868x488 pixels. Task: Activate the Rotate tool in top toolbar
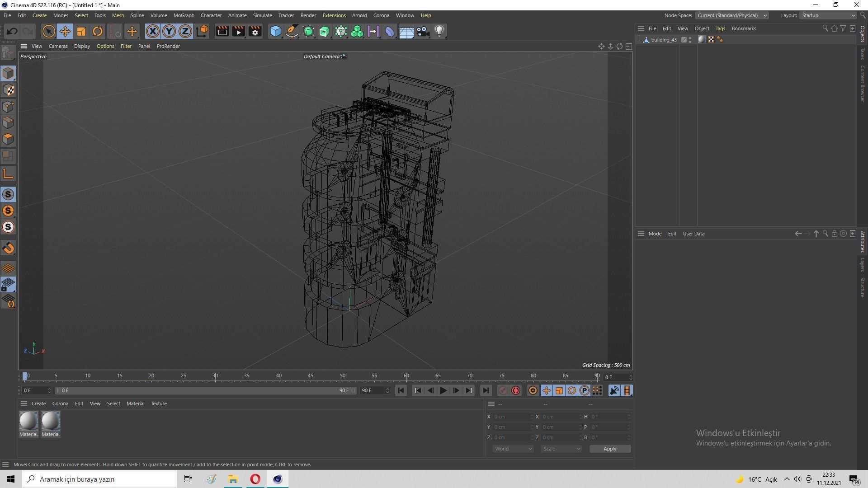click(98, 31)
